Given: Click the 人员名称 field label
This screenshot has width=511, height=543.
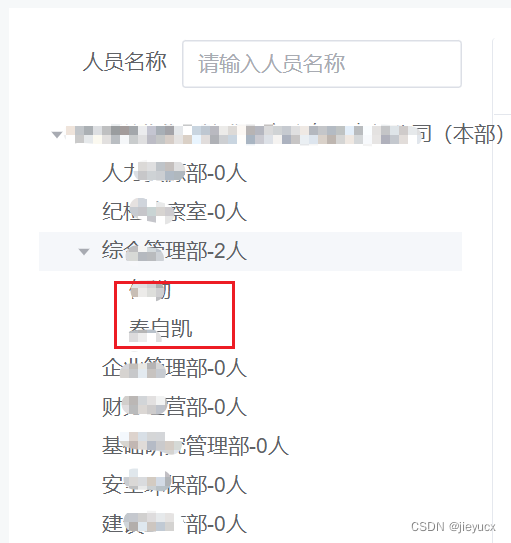Looking at the screenshot, I should coord(125,62).
